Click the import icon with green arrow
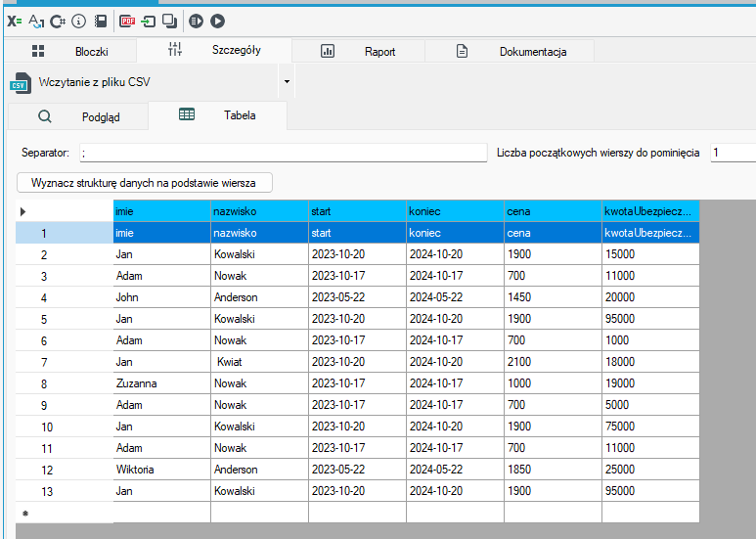Image resolution: width=756 pixels, height=539 pixels. (149, 22)
